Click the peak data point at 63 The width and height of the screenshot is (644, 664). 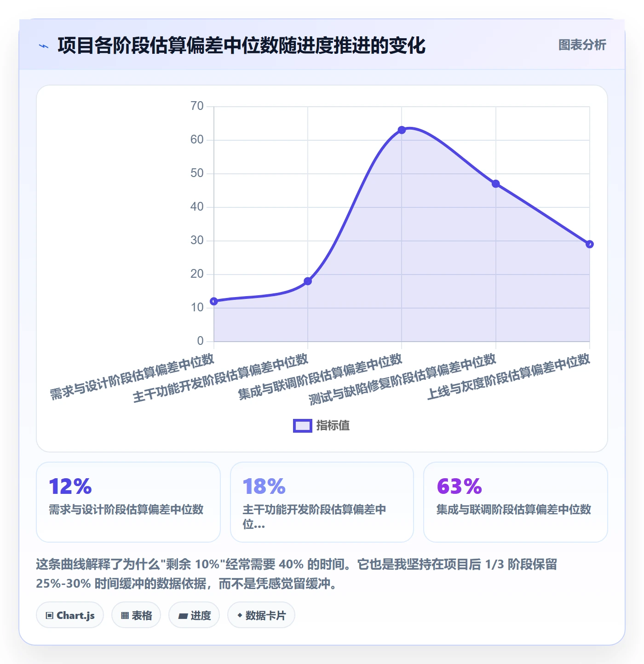point(402,130)
